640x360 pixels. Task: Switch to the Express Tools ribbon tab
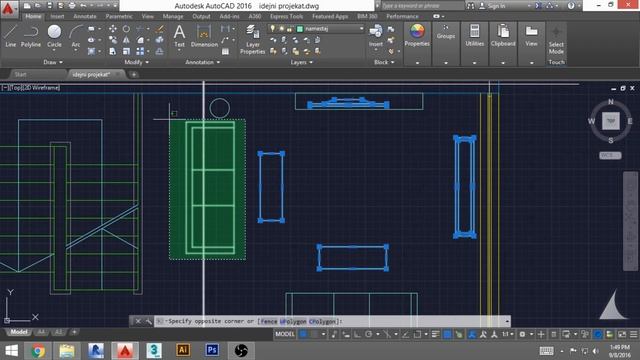click(x=286, y=16)
